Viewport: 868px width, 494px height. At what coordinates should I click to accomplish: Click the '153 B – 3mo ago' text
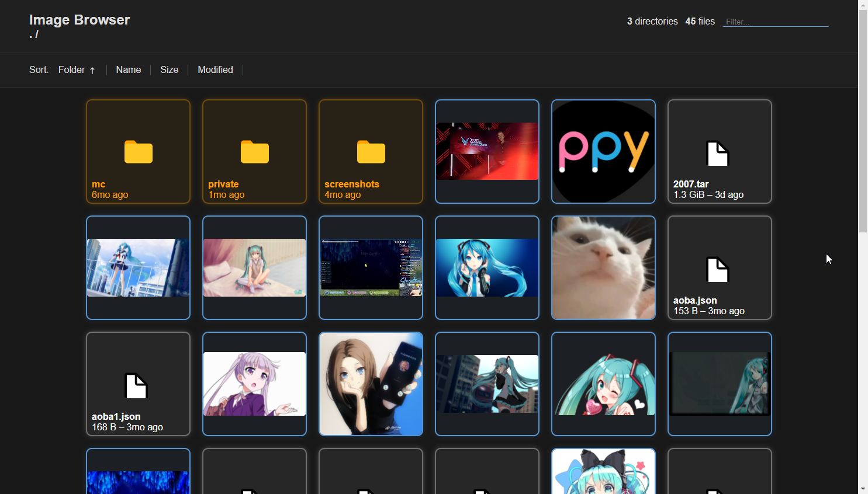709,311
